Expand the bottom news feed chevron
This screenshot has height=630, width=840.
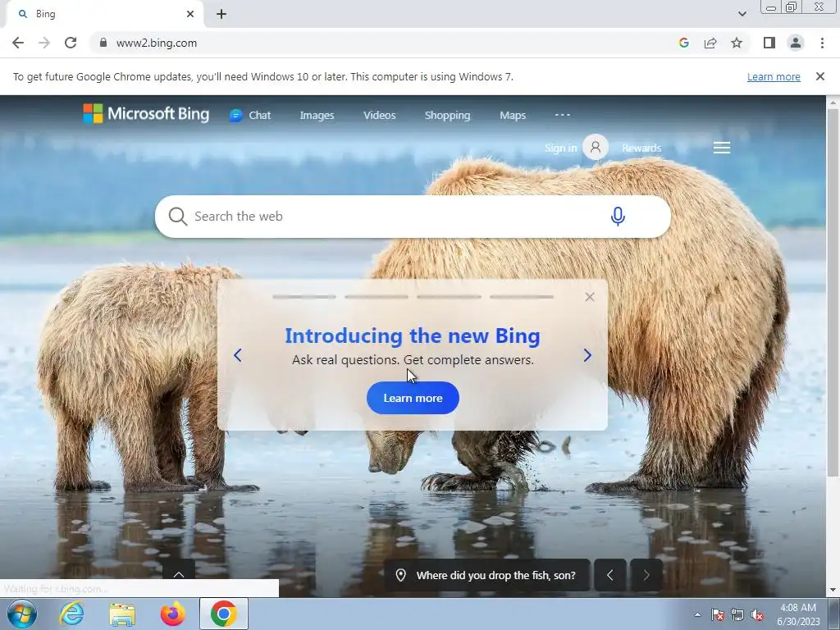pyautogui.click(x=179, y=574)
